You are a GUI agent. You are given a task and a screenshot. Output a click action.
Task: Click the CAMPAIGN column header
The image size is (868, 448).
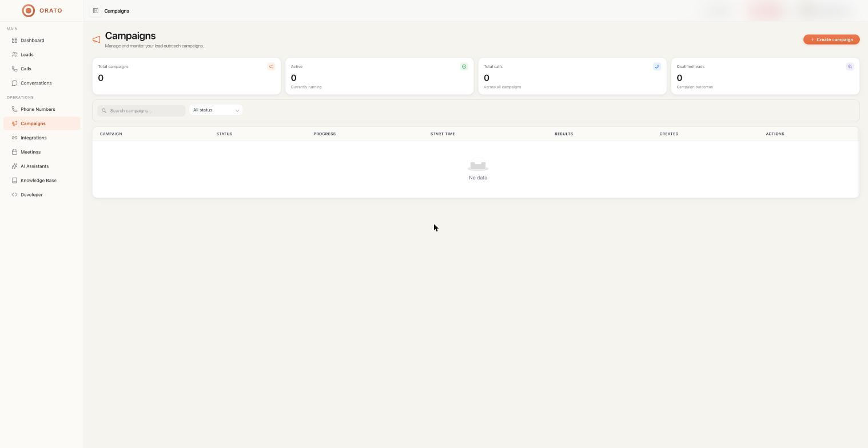point(111,134)
